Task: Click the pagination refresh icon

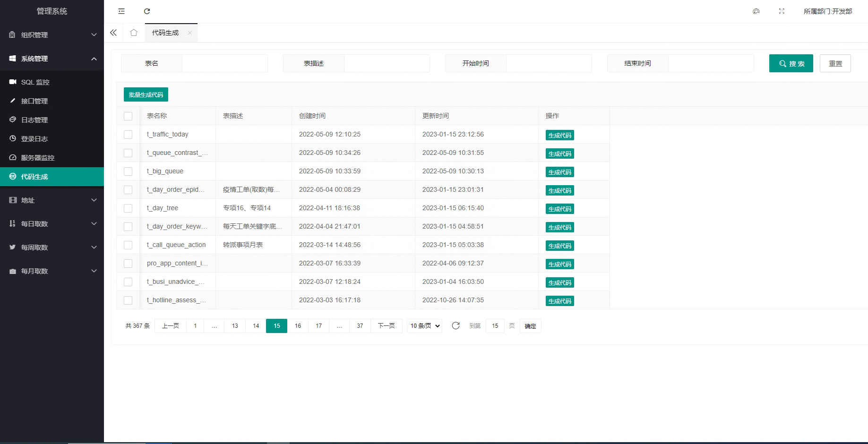Action: pyautogui.click(x=455, y=325)
